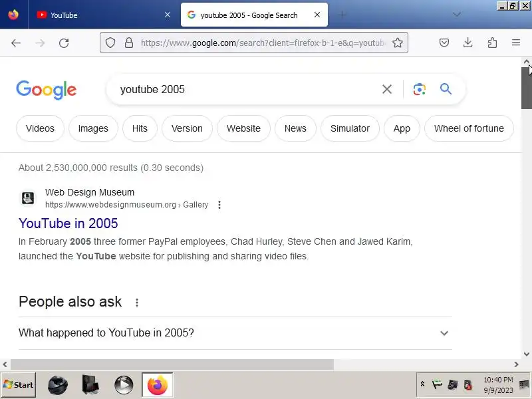Open a new tab with plus
This screenshot has width=532, height=399.
[x=342, y=14]
